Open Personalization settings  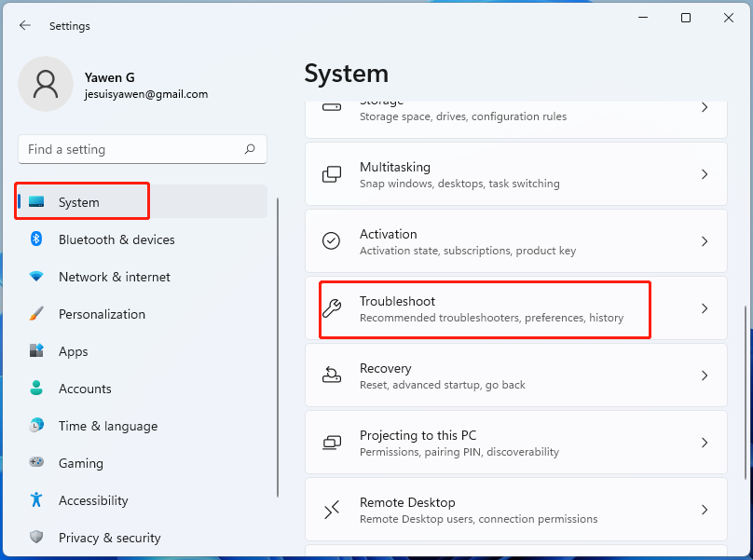coord(143,314)
